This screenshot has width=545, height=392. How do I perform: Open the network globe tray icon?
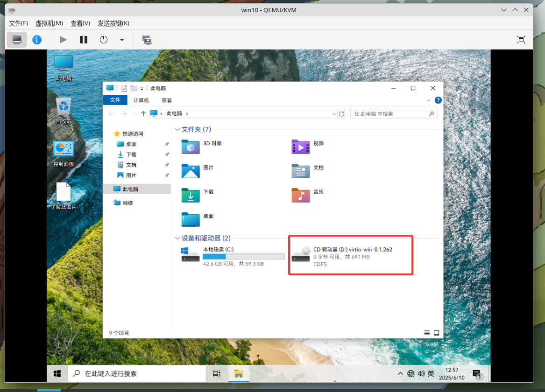click(x=411, y=374)
